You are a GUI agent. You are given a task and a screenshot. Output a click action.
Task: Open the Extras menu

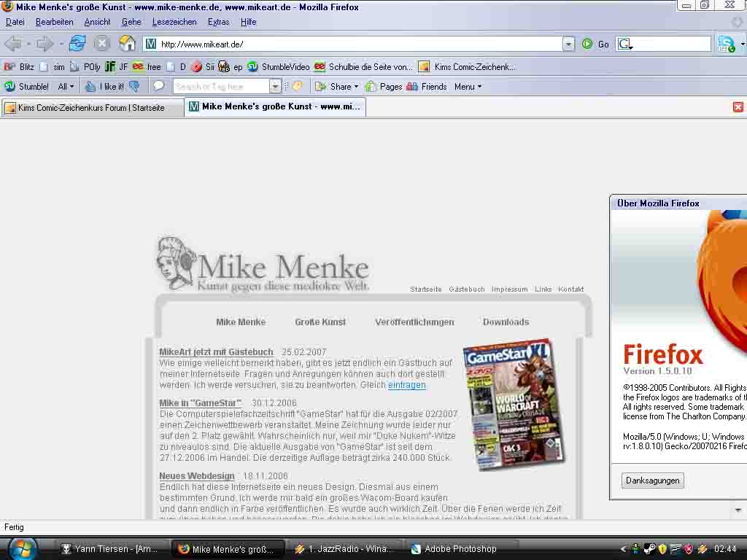pyautogui.click(x=218, y=22)
